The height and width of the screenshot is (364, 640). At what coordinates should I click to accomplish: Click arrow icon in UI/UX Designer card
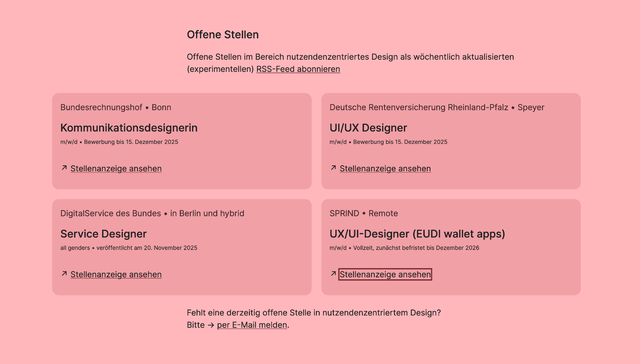(333, 168)
